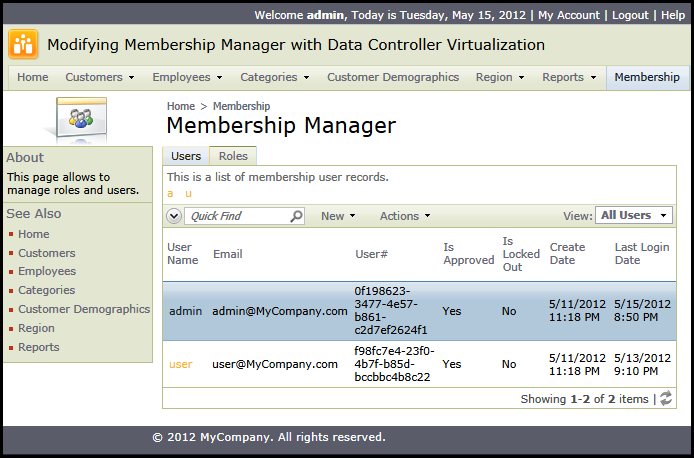694x458 pixels.
Task: Switch to the Roles tab
Action: point(233,156)
